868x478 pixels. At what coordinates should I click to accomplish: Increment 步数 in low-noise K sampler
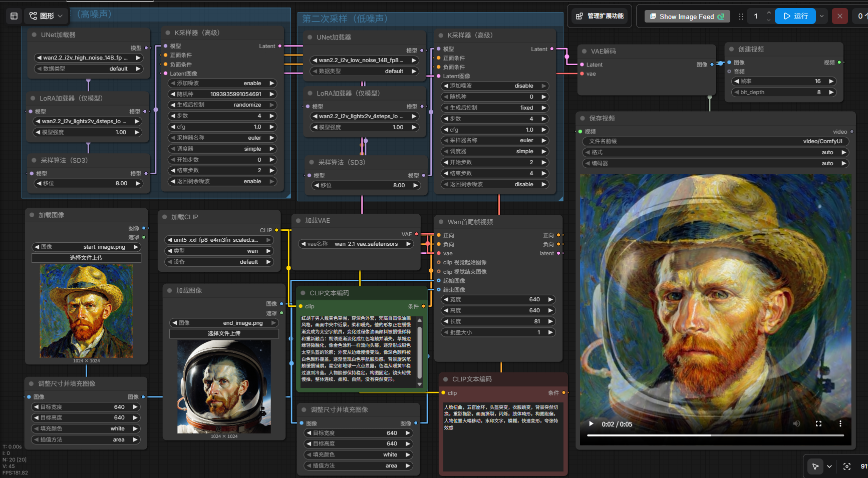[x=544, y=119]
